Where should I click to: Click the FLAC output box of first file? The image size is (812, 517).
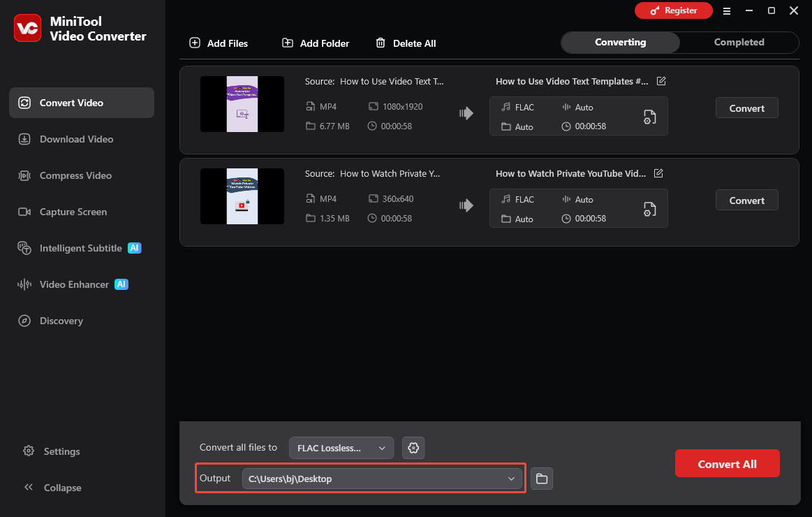click(578, 116)
